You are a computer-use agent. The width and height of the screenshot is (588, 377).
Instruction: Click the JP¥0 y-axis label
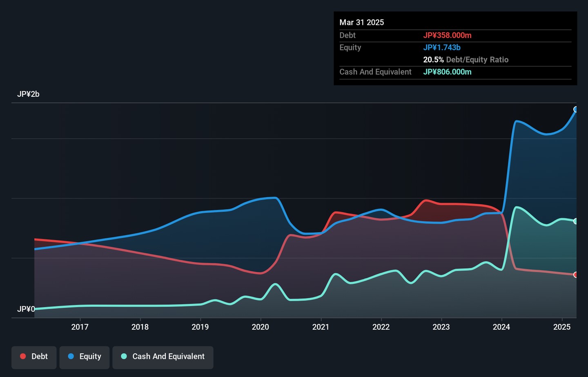[26, 309]
